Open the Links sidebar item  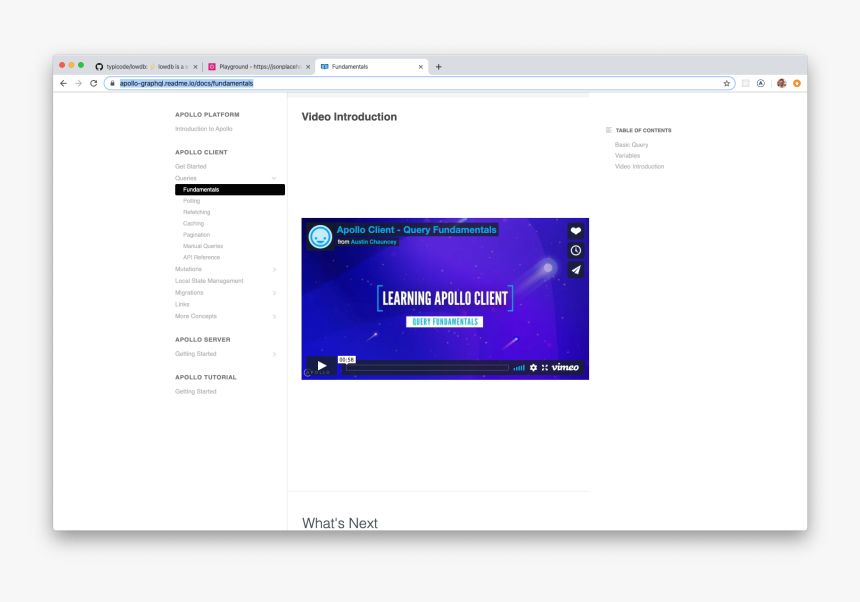(x=182, y=304)
